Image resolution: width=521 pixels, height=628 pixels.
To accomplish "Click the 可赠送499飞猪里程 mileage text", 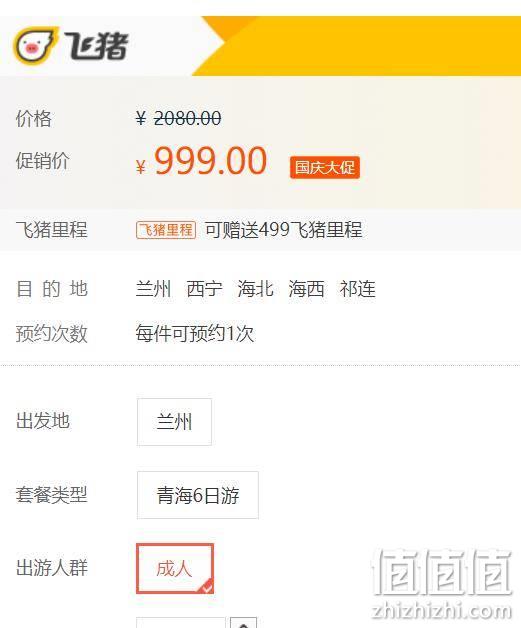I will [x=284, y=230].
